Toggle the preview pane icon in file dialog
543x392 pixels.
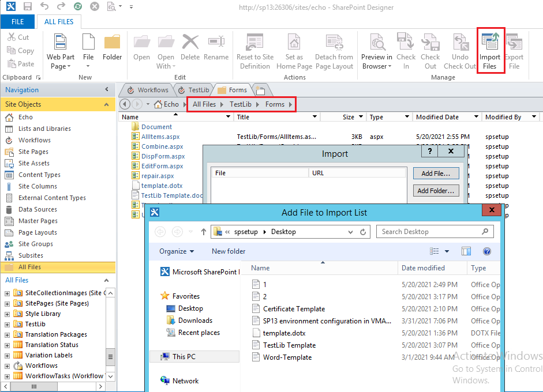[x=466, y=251]
